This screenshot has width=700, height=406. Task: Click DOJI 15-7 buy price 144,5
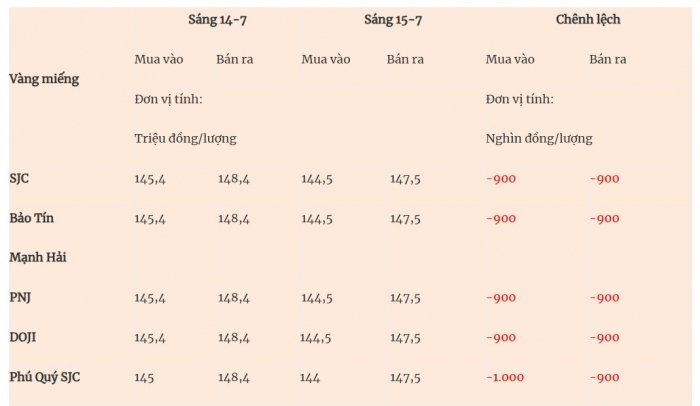coord(316,338)
